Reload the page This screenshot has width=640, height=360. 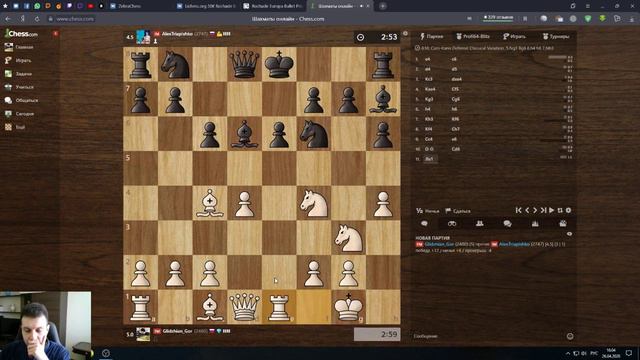click(x=37, y=19)
